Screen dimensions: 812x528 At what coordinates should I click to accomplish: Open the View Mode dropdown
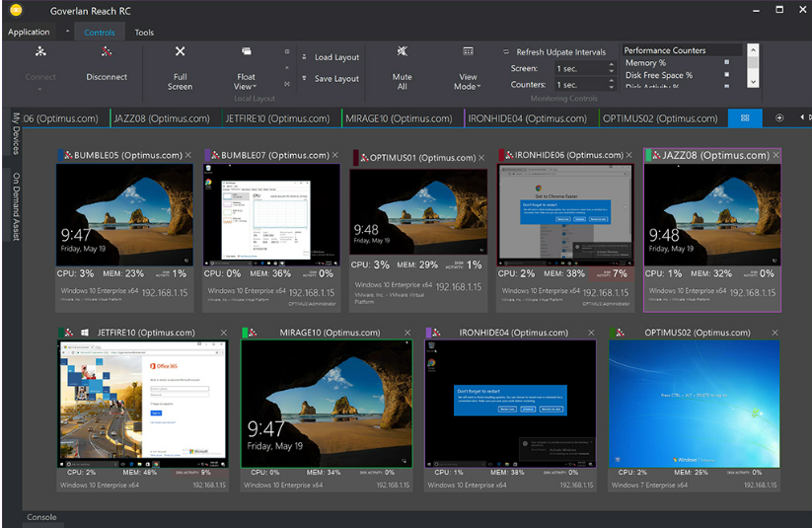tap(468, 87)
